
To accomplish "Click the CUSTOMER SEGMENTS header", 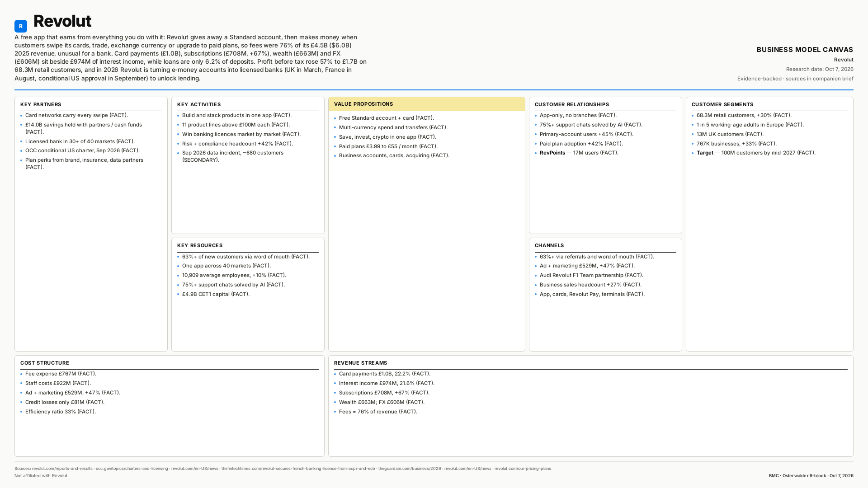I will (722, 104).
